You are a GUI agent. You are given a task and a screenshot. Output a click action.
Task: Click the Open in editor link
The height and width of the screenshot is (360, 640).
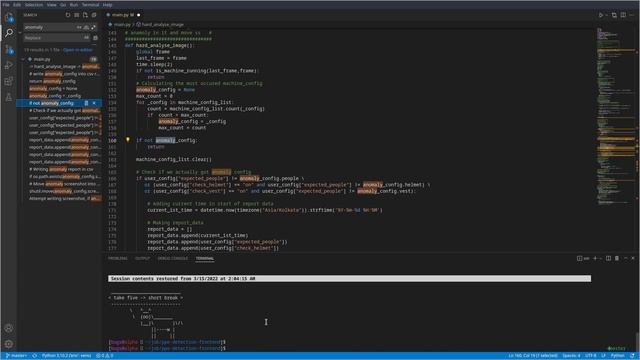(x=78, y=50)
